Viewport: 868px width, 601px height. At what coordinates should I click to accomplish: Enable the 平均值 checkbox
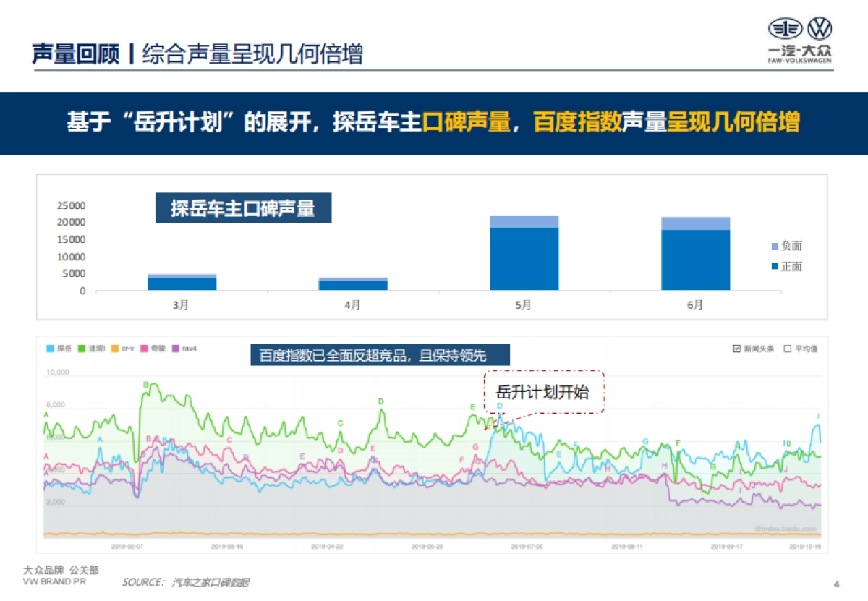tap(788, 348)
